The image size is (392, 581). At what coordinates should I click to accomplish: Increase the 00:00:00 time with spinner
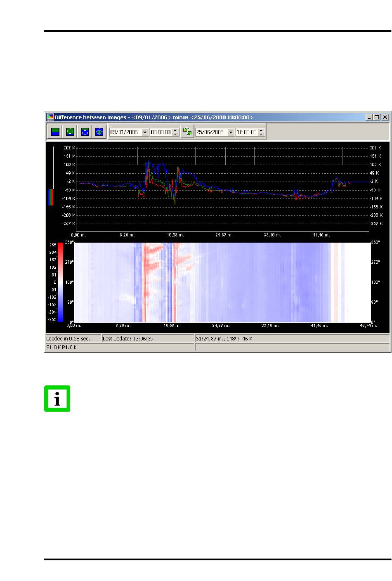(x=175, y=130)
